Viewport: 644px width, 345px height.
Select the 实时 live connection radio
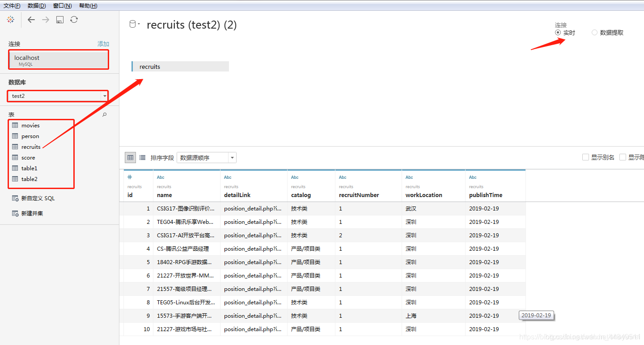558,33
